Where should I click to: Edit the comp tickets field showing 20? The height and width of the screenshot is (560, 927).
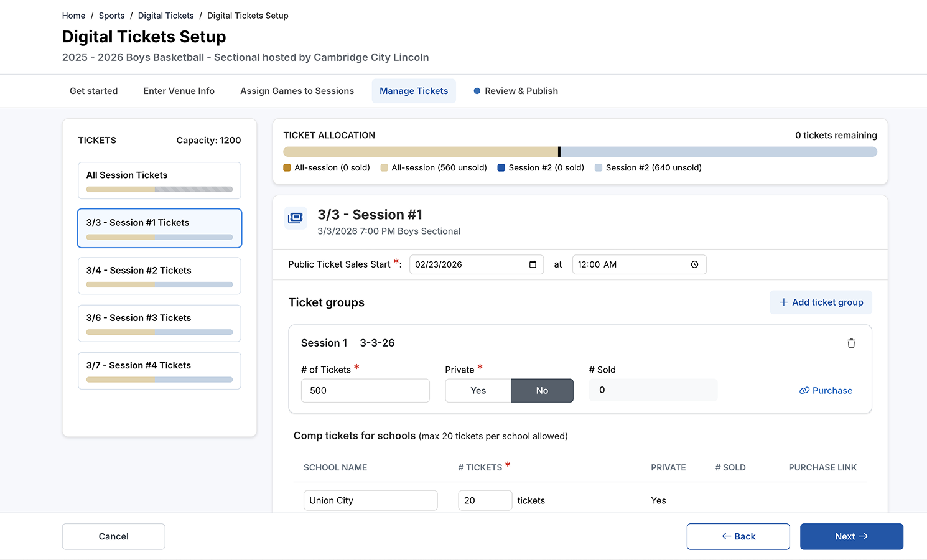[485, 500]
